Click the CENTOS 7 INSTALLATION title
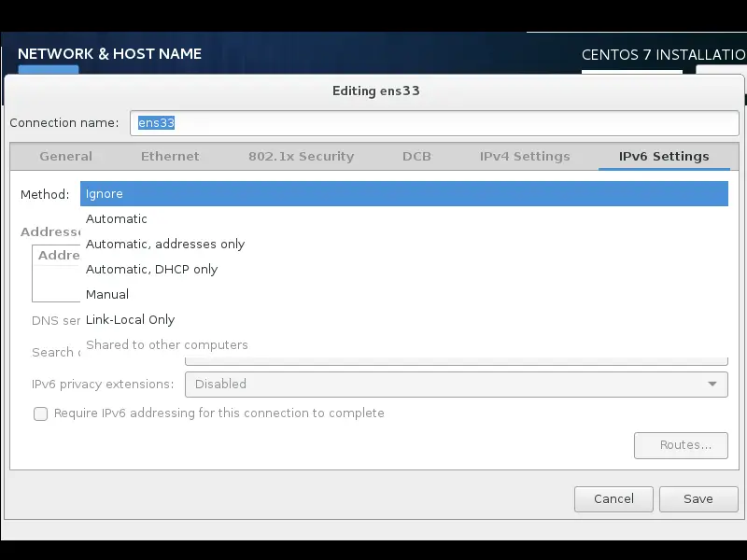This screenshot has height=560, width=747. tap(664, 55)
